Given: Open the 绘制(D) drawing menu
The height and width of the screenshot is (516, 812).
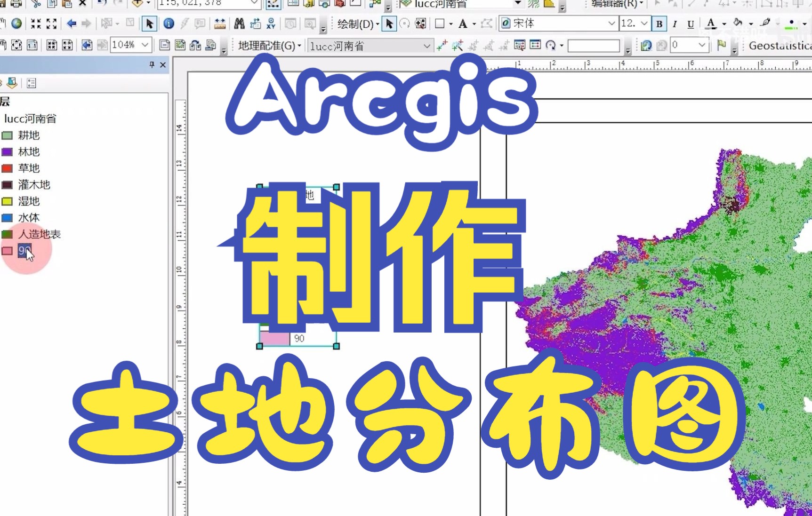Looking at the screenshot, I should click(358, 24).
